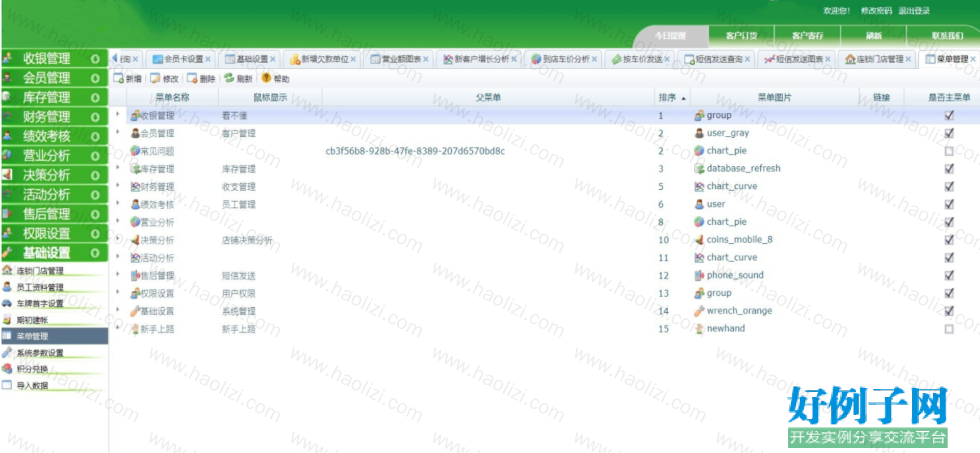Click chart_curve icon in 财务管理 row

(700, 186)
